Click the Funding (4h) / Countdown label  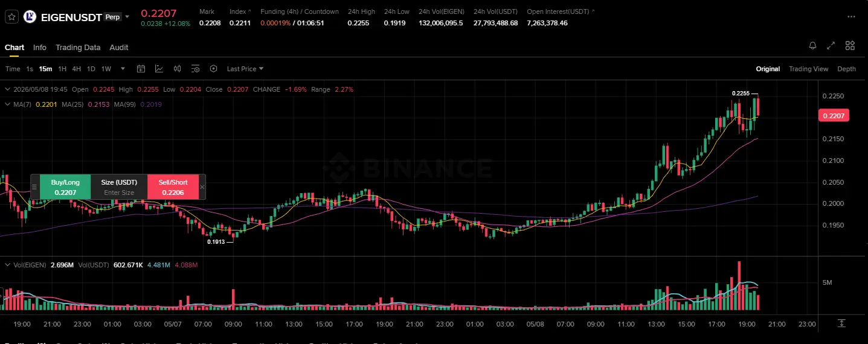[x=300, y=11]
